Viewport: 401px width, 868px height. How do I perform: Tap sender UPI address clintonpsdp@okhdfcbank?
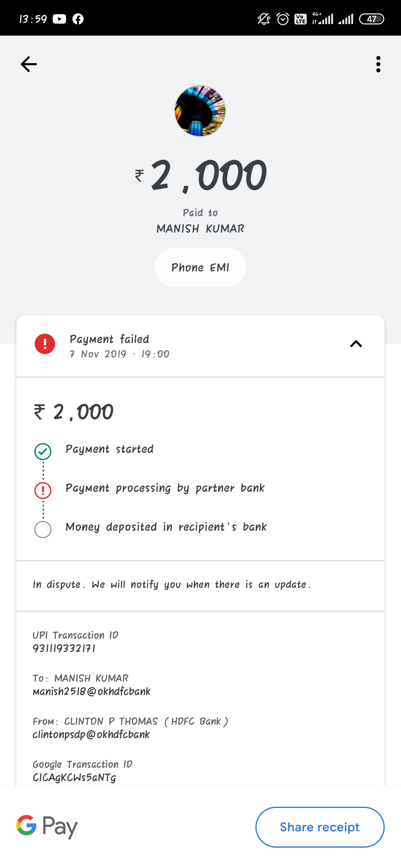coord(91,734)
